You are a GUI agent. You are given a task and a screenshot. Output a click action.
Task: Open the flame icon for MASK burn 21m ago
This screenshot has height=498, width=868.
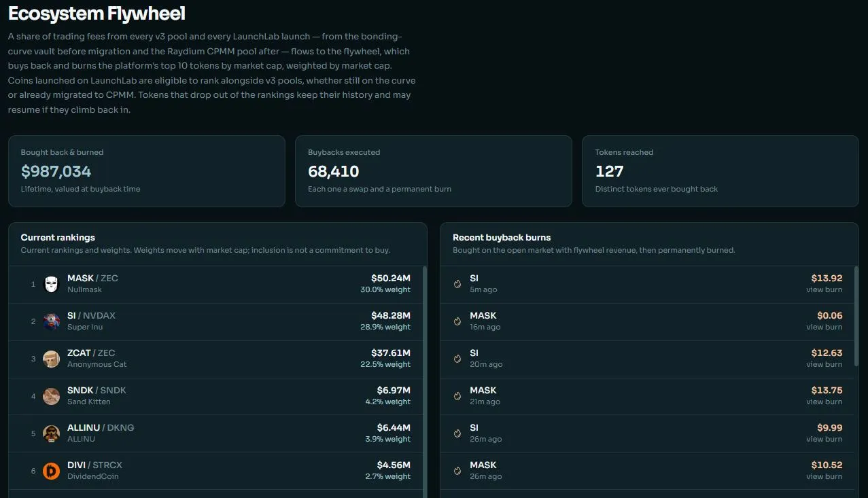point(457,396)
